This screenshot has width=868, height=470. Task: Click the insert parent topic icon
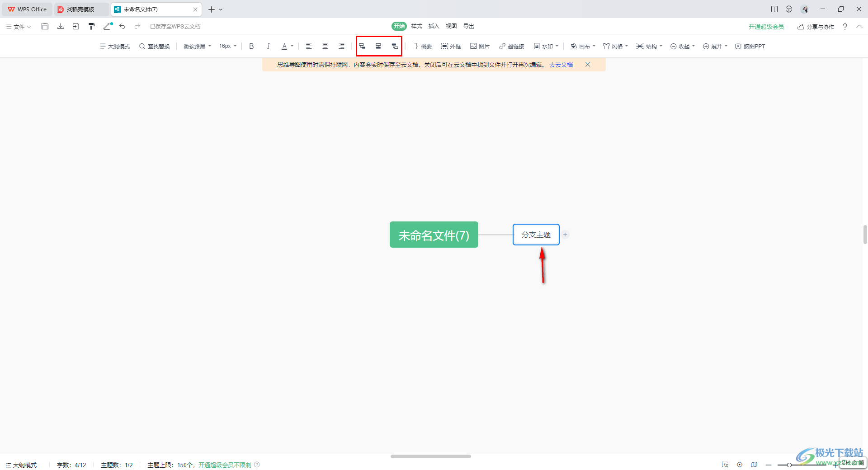[x=395, y=46]
